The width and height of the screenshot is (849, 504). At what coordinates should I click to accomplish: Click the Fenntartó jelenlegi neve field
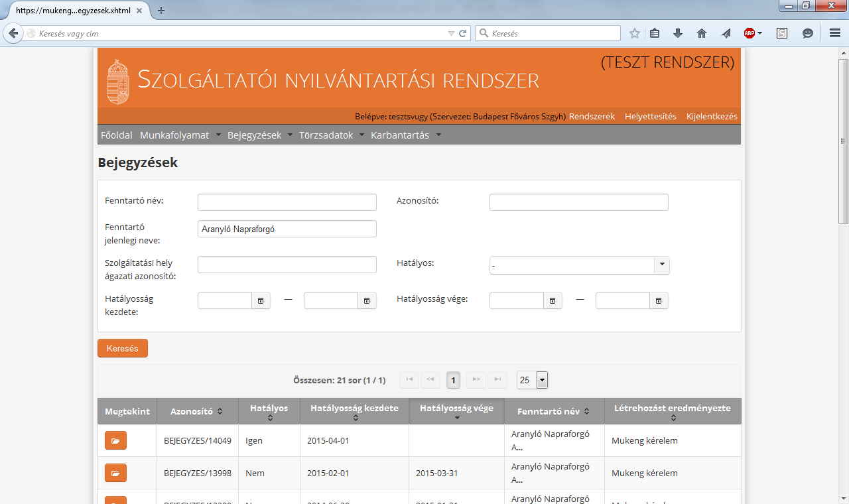coord(287,229)
